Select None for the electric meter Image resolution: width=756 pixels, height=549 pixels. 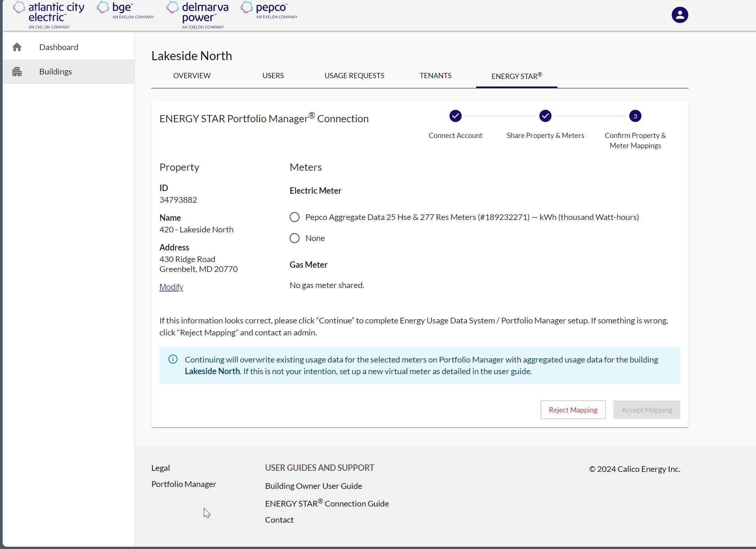[x=295, y=238]
